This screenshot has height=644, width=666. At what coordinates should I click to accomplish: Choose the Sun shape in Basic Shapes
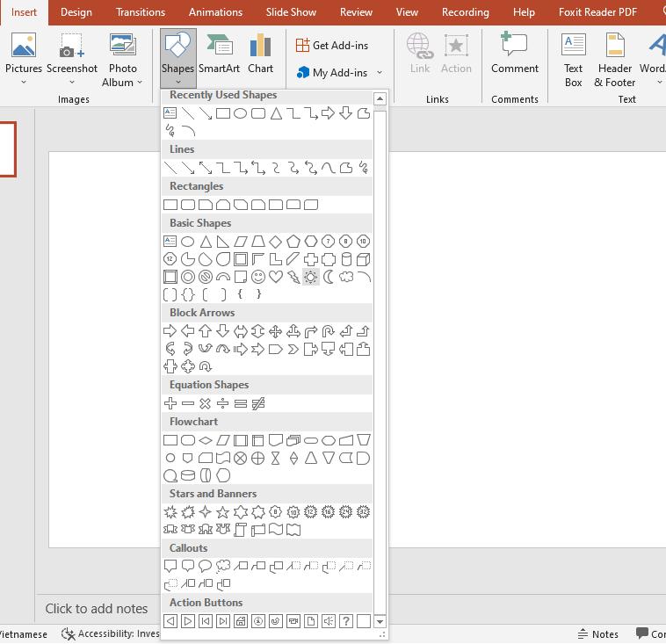310,277
